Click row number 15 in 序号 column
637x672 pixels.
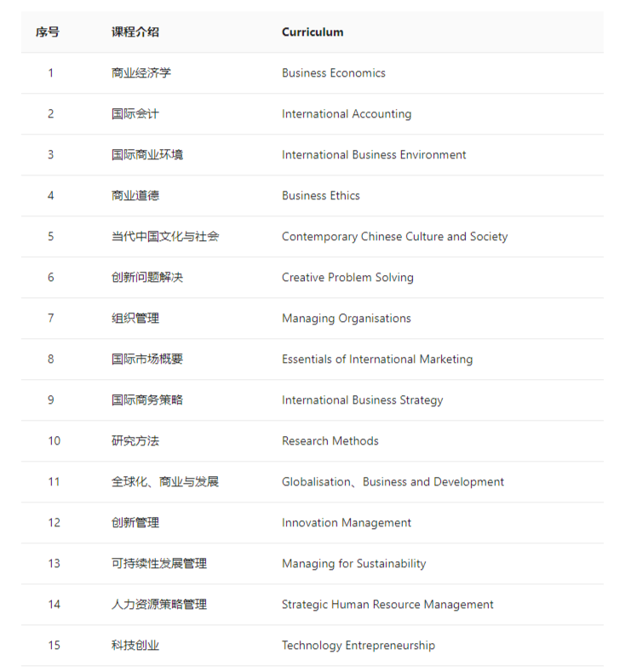click(54, 646)
